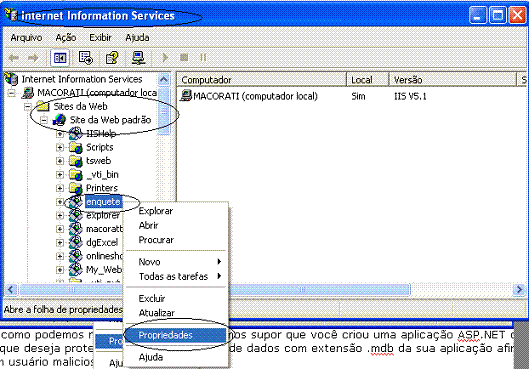Click the Printers folder icon
The width and height of the screenshot is (529, 369).
click(x=76, y=188)
